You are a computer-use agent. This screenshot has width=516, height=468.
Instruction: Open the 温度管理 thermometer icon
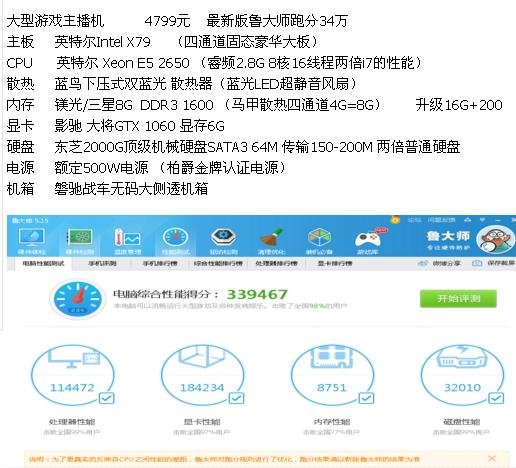pyautogui.click(x=128, y=237)
